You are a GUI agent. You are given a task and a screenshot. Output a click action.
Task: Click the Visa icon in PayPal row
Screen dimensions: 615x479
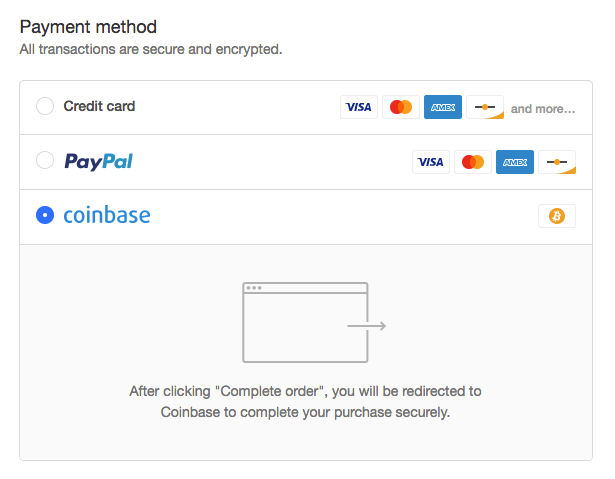pyautogui.click(x=431, y=162)
